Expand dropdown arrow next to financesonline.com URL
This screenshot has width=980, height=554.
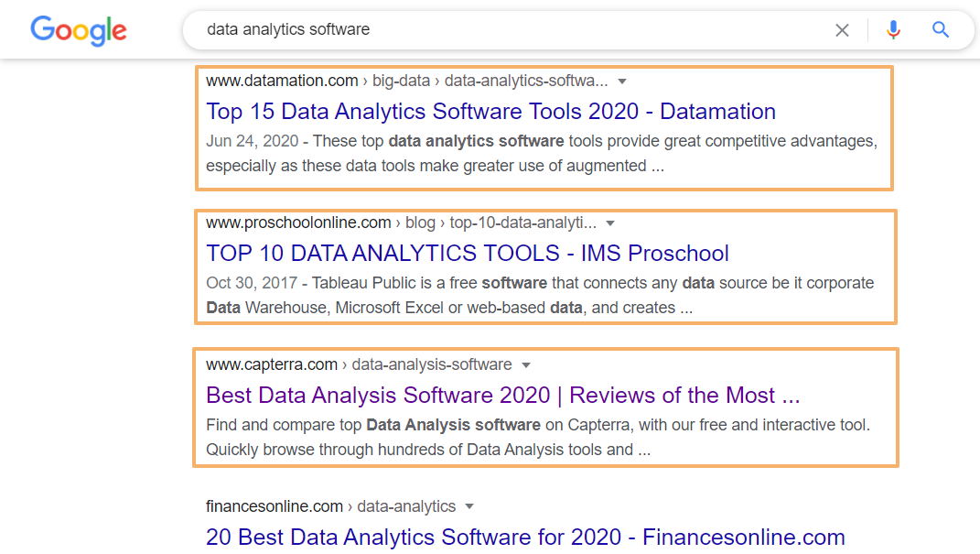point(469,506)
